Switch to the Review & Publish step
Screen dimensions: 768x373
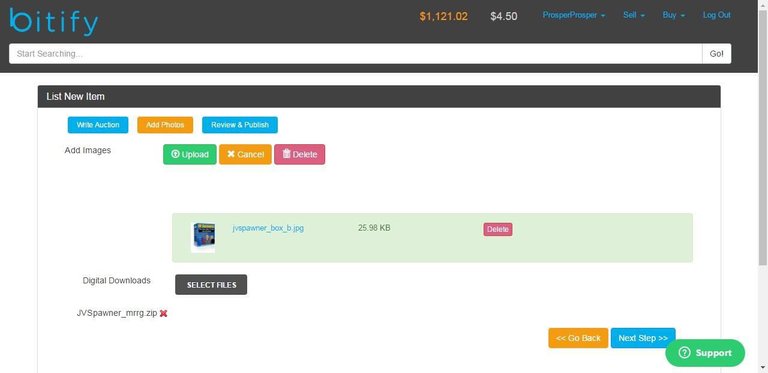240,125
